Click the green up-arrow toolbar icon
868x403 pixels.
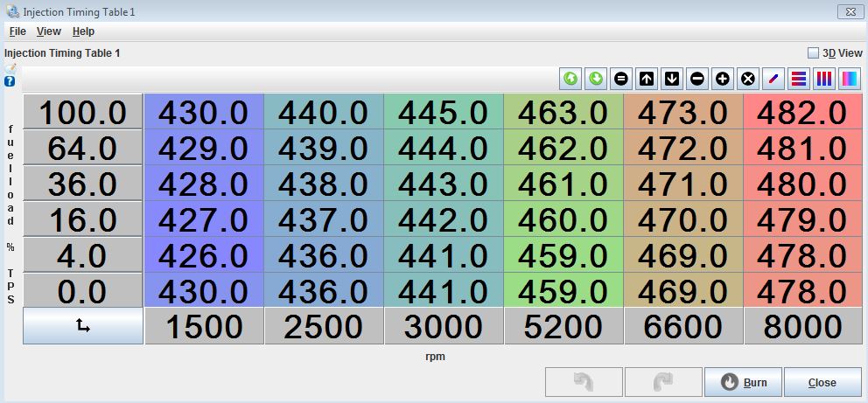click(x=570, y=79)
